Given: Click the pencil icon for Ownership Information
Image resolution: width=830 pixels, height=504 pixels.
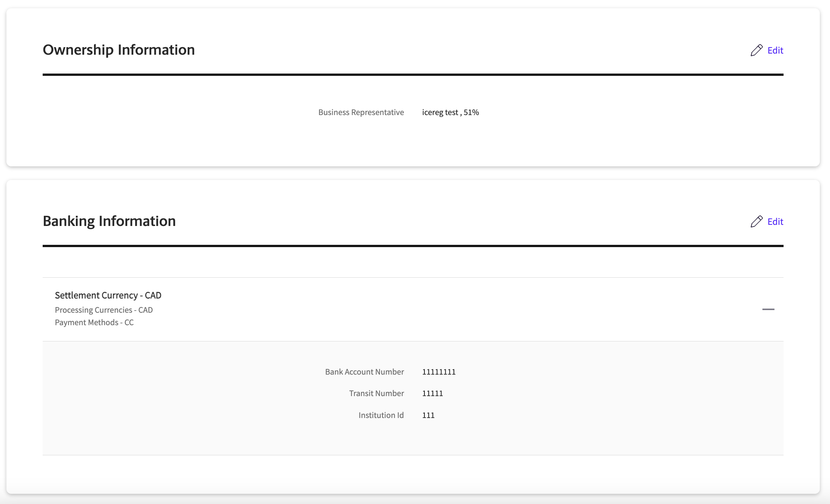Looking at the screenshot, I should pyautogui.click(x=756, y=50).
